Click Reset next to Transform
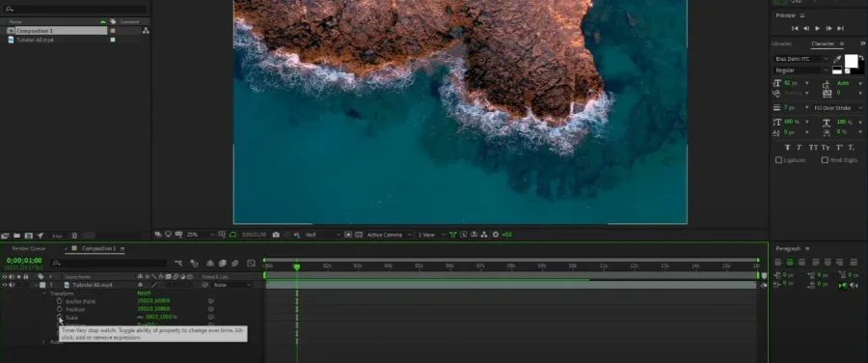This screenshot has height=363, width=868. pos(144,293)
